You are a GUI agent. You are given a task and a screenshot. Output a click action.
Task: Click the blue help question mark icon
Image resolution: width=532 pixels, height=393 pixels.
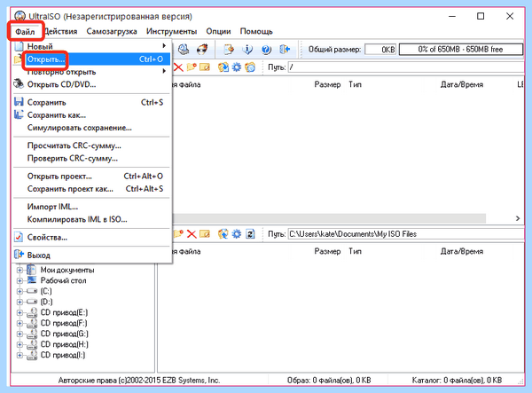click(x=266, y=50)
